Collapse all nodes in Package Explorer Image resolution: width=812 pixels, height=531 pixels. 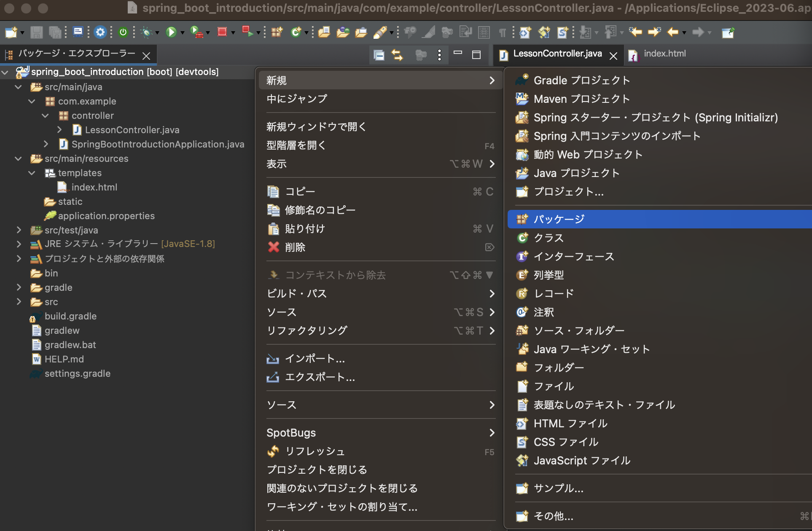(379, 55)
